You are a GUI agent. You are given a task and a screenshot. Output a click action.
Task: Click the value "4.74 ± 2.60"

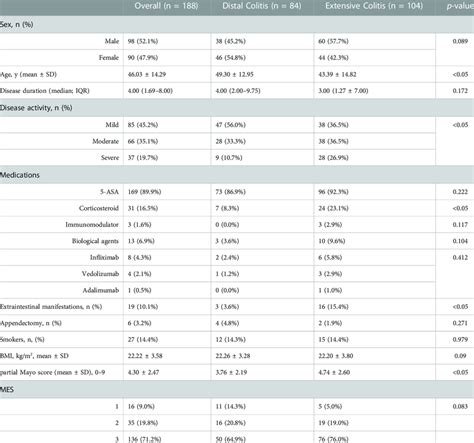tap(334, 372)
